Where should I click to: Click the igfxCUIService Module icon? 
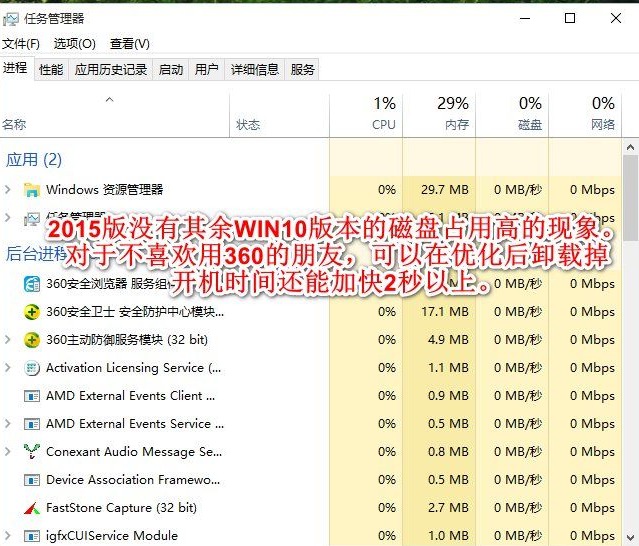32,536
